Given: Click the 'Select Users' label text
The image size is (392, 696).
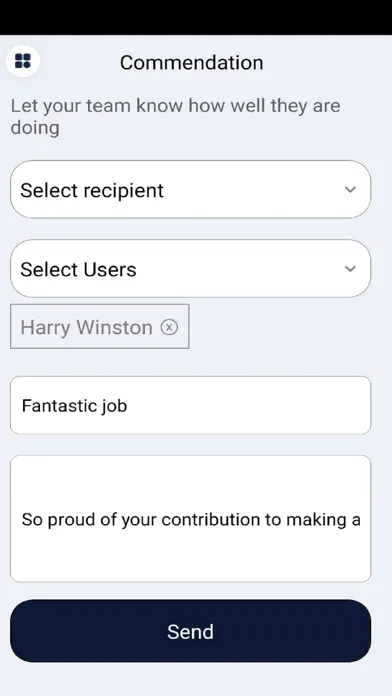Looking at the screenshot, I should coord(78,269).
